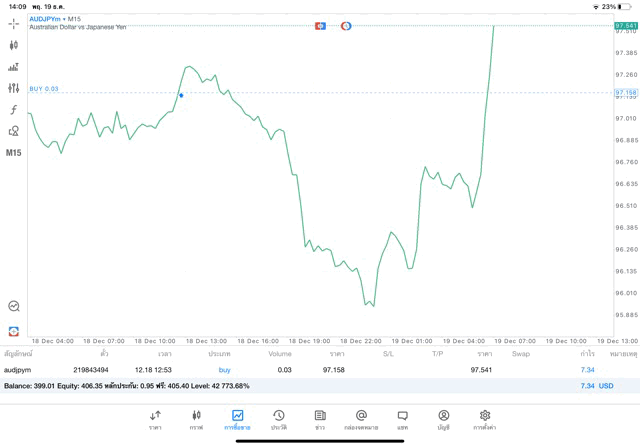This screenshot has width=640, height=447.
Task: Select the audjpym open buy position row
Action: point(300,370)
